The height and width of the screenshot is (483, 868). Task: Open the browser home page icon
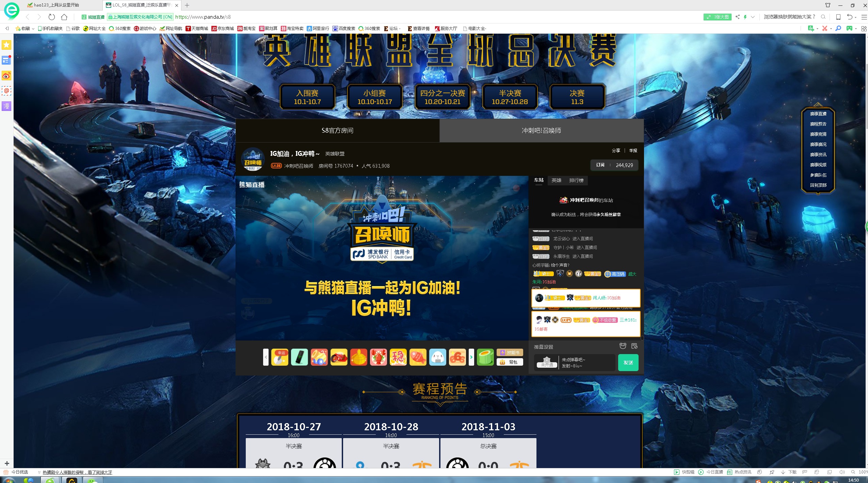pyautogui.click(x=64, y=17)
